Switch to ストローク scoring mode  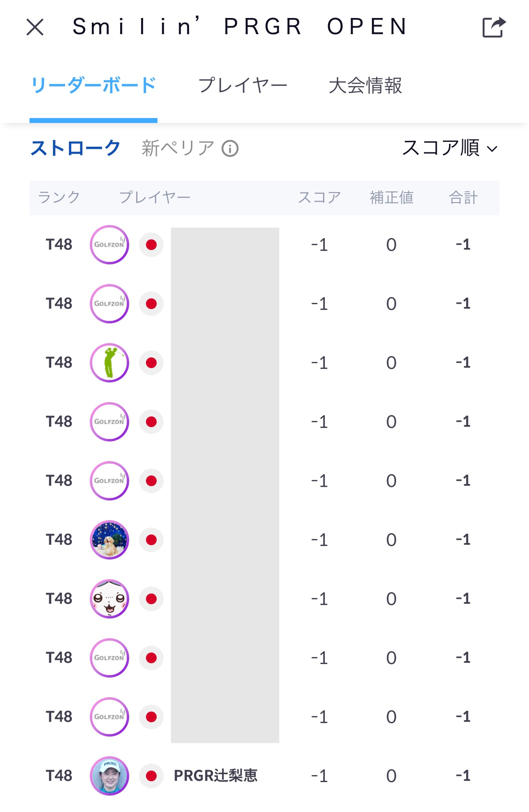click(75, 148)
